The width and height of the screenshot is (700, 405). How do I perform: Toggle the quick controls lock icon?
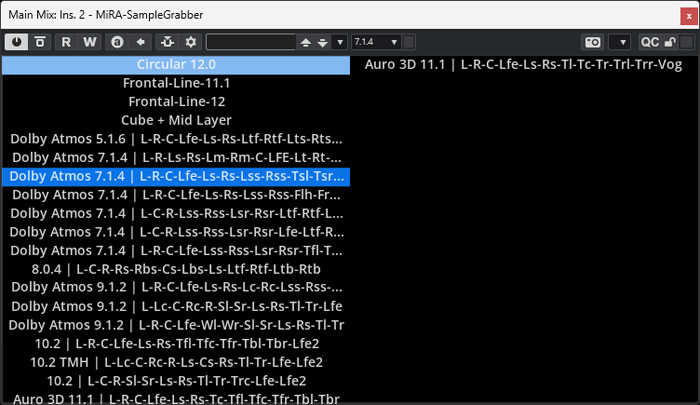670,42
